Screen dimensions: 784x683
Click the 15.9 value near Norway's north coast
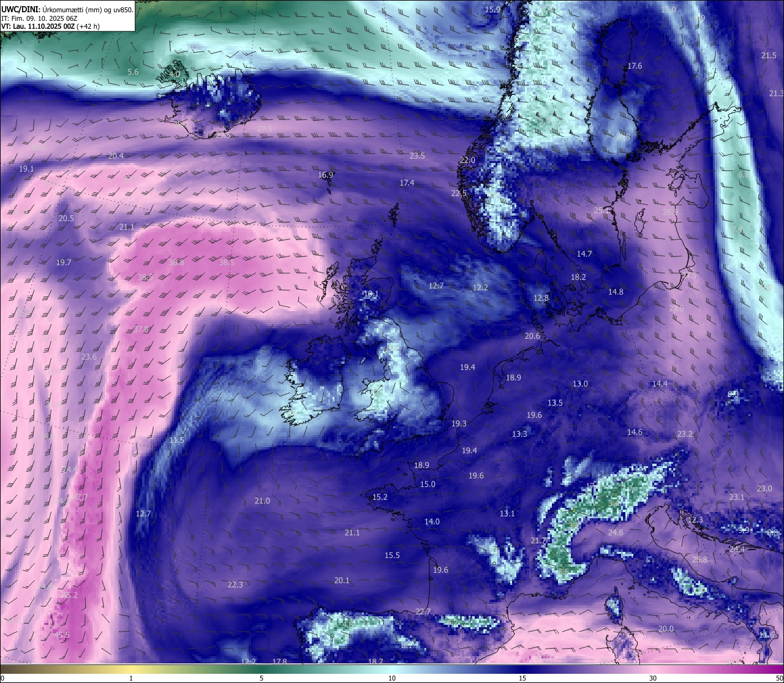[x=492, y=9]
